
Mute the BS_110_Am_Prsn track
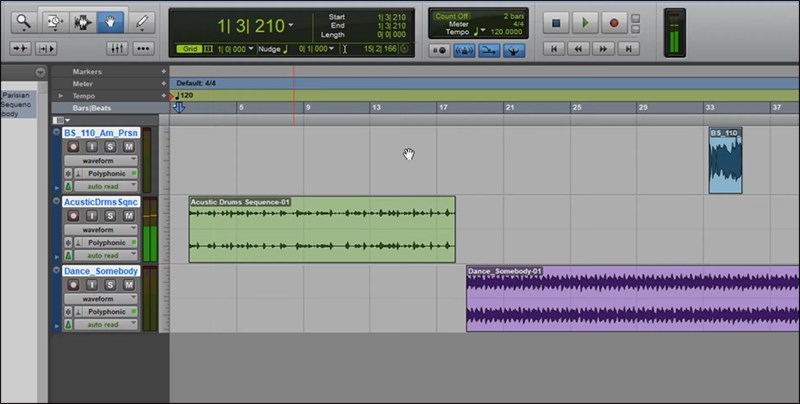(128, 146)
